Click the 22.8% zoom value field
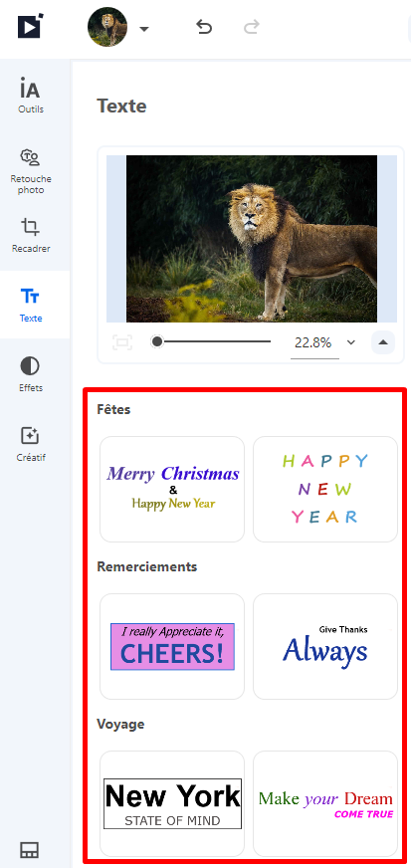Screen dimensions: 411x868 (313, 342)
